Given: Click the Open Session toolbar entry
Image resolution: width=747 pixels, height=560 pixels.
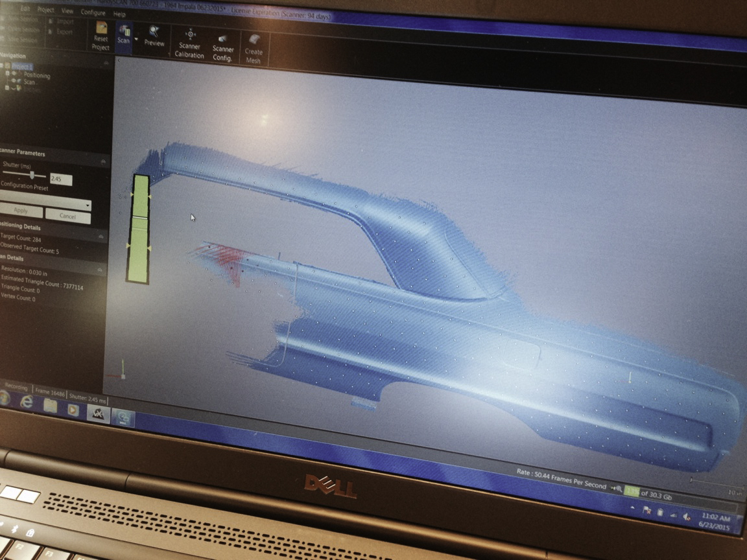Looking at the screenshot, I should click(20, 30).
